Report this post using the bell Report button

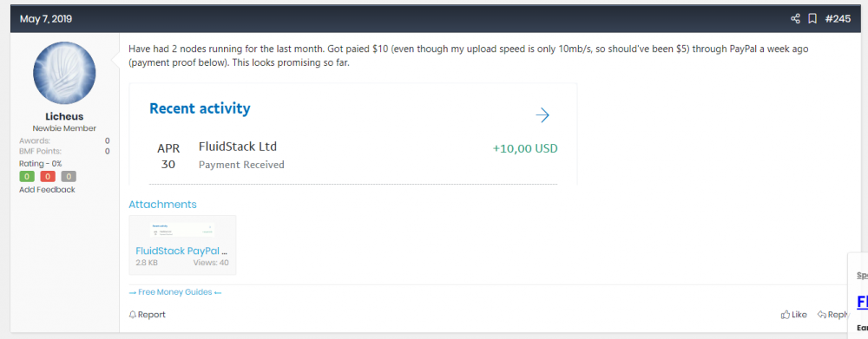pos(148,315)
